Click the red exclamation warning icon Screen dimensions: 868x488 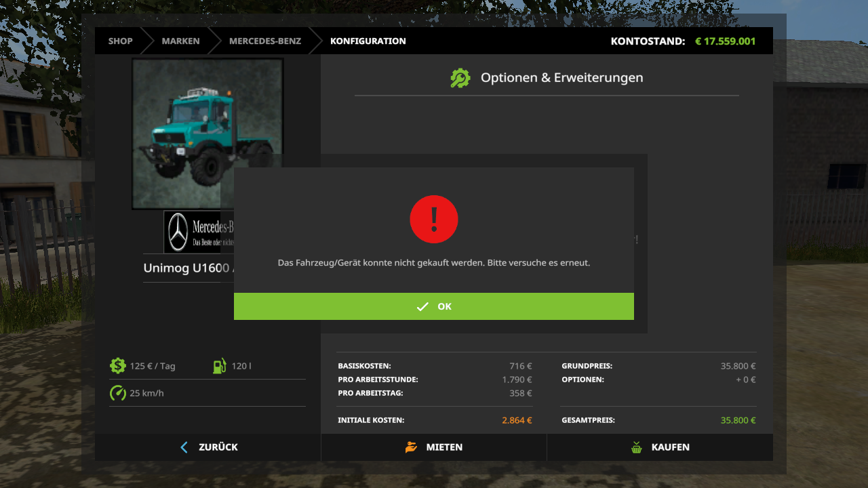point(434,219)
